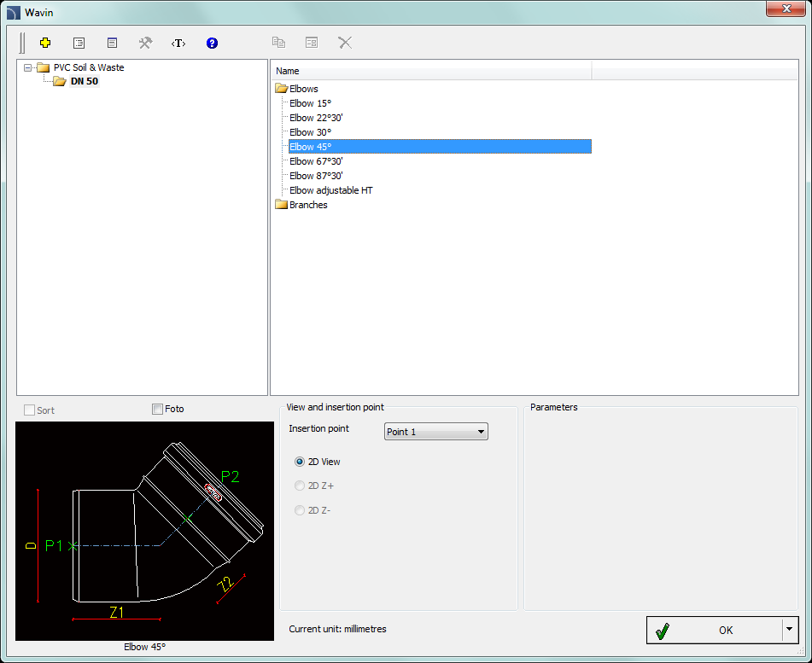Open the arrow menu beside OK
Viewport: 812px width, 663px height.
point(788,630)
